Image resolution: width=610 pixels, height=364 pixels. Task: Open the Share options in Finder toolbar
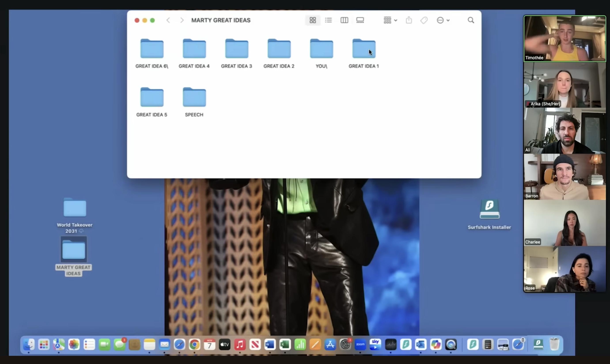coord(408,20)
